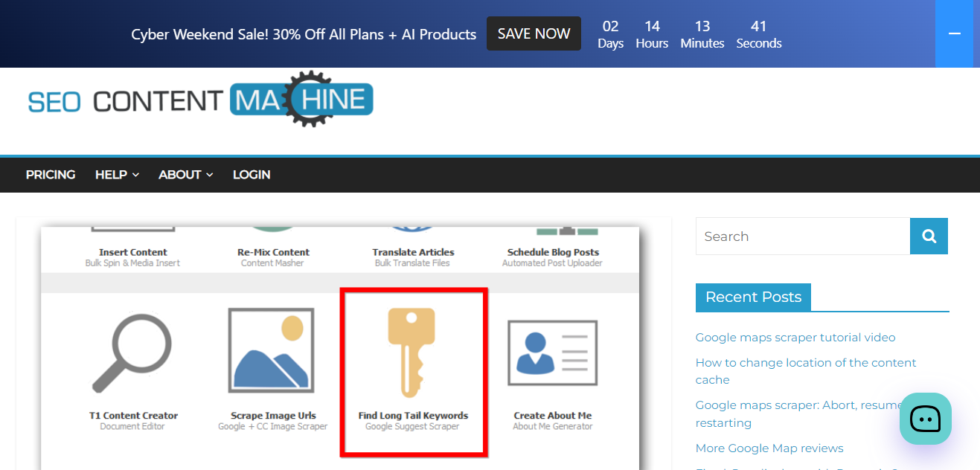Click the search magnifier button
The width and height of the screenshot is (980, 470).
(929, 236)
